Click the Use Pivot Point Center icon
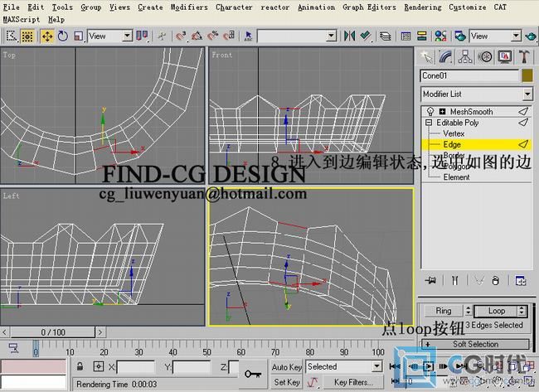This screenshot has width=539, height=392. pos(142,36)
